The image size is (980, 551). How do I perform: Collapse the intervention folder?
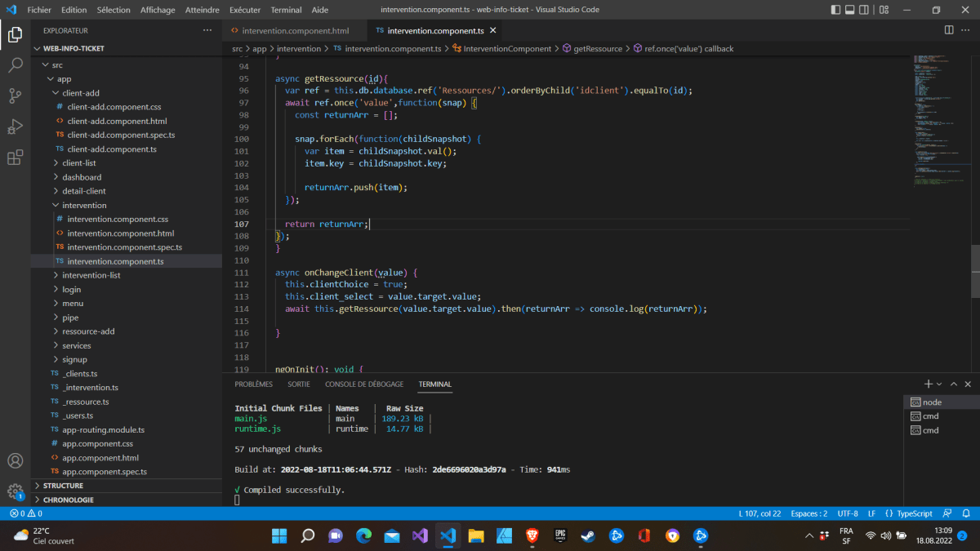(x=127, y=205)
